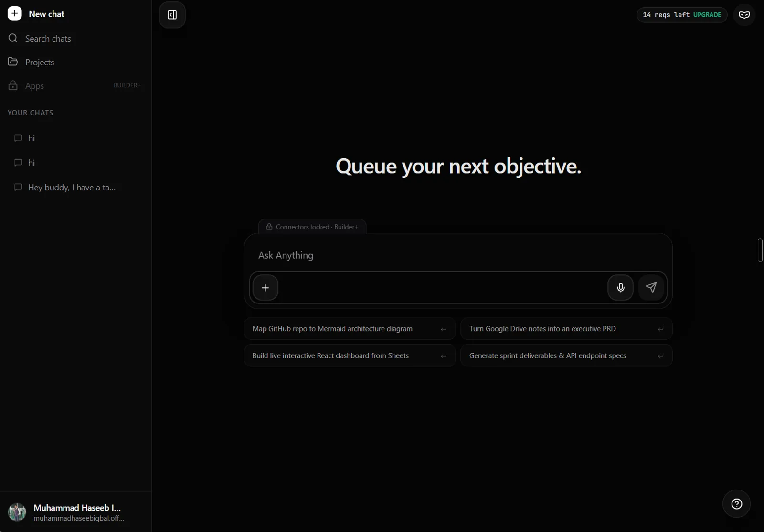Open Search chats in the sidebar
Viewport: 764px width, 532px height.
[x=48, y=39]
